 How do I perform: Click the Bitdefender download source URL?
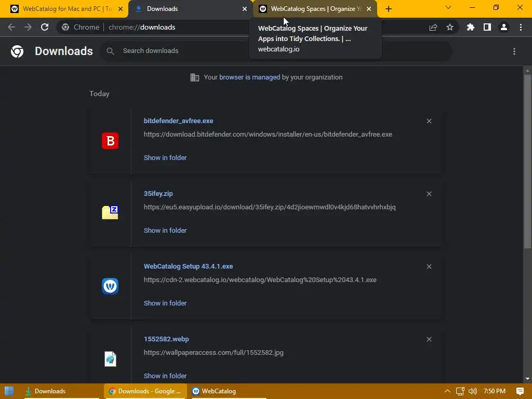pyautogui.click(x=268, y=135)
